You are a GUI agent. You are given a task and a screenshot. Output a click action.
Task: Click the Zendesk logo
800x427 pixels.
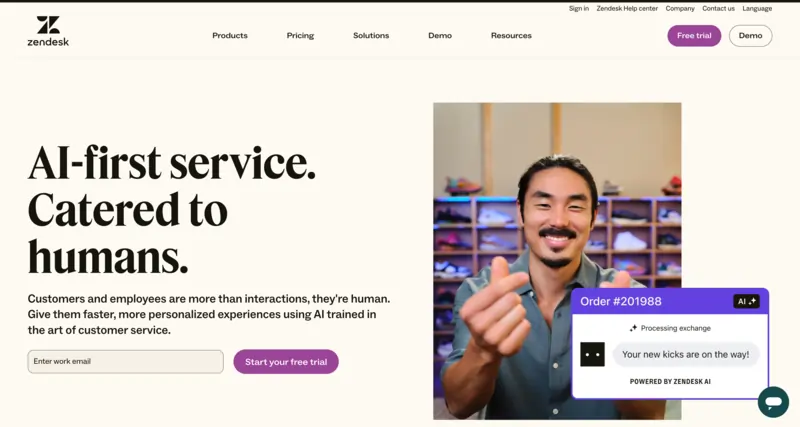click(x=48, y=31)
